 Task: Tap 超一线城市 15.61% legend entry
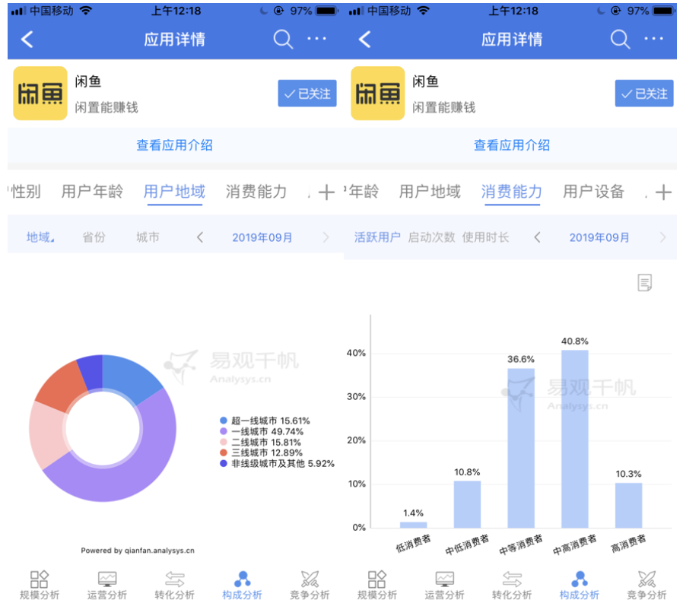pos(265,421)
